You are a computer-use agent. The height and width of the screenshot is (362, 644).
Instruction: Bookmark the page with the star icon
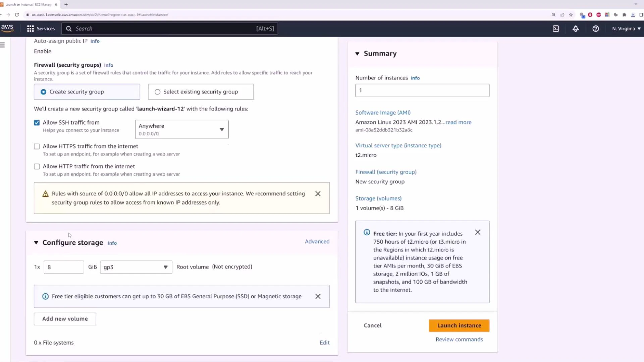pos(570,15)
